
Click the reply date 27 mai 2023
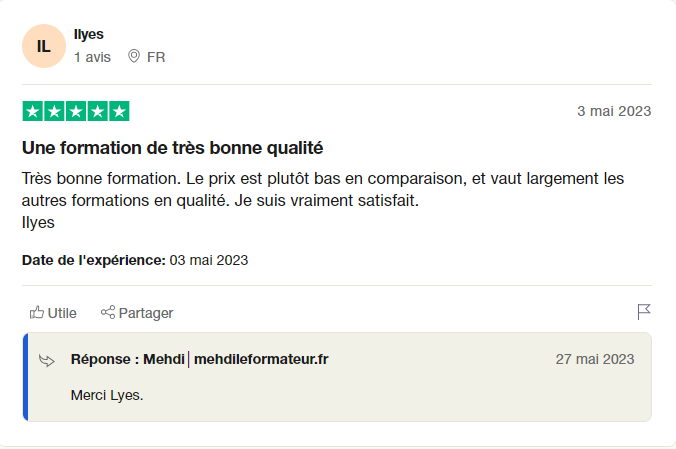tap(594, 359)
